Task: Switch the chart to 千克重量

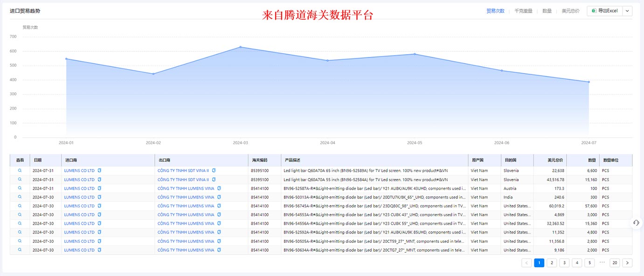Action: pyautogui.click(x=523, y=11)
